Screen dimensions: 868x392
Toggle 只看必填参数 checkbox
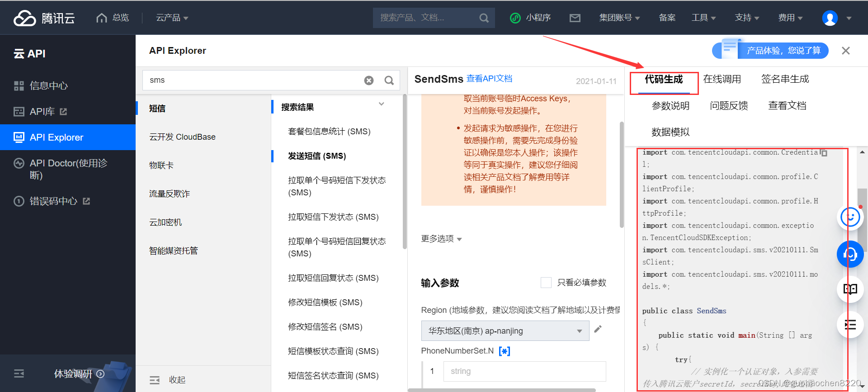click(546, 283)
